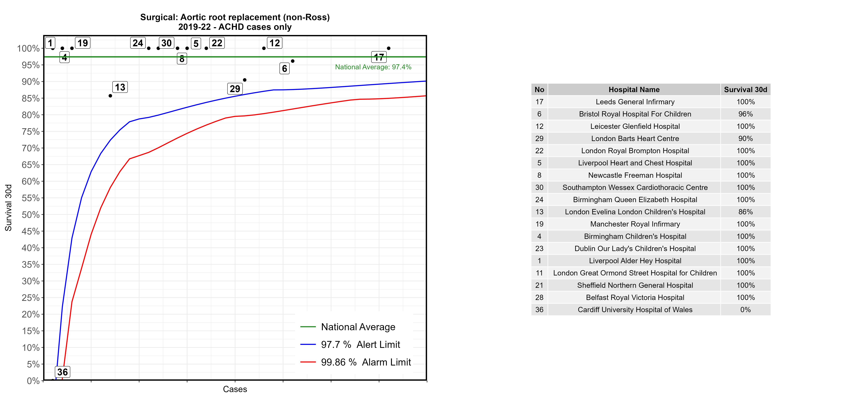Click the chart title Aortic root replacement
Viewport: 868px width, 399px height.
point(235,17)
